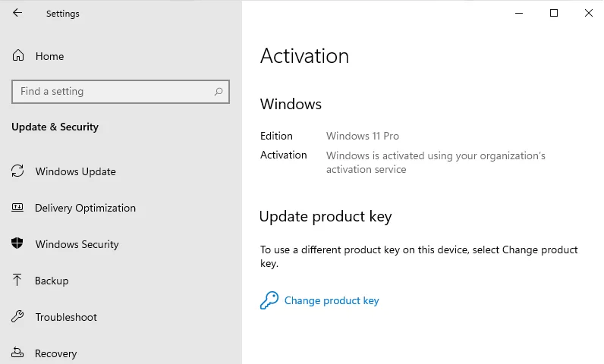Navigate to Troubleshoot text label
The image size is (604, 364).
tap(66, 317)
